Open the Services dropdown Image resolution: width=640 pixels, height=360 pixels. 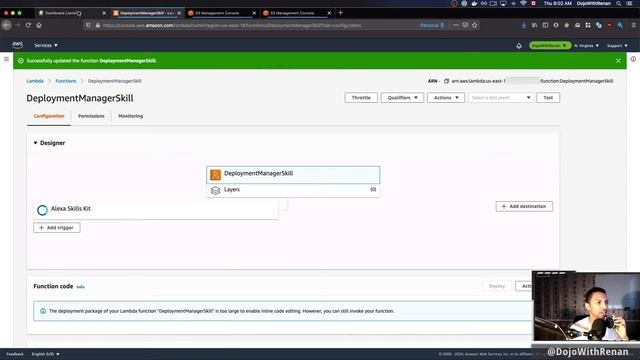(x=46, y=45)
